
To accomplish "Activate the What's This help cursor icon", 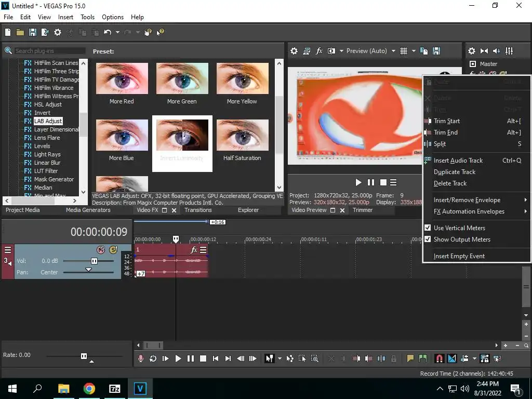I will pyautogui.click(x=160, y=32).
